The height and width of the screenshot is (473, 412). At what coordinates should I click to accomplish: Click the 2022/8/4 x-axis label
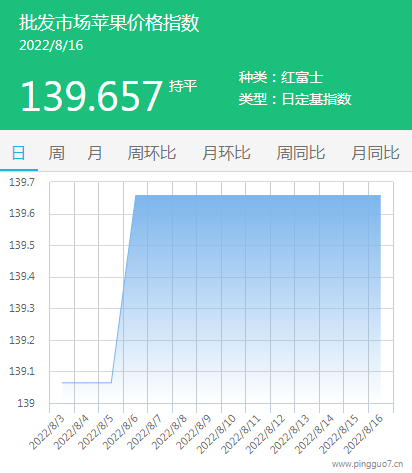click(x=71, y=433)
